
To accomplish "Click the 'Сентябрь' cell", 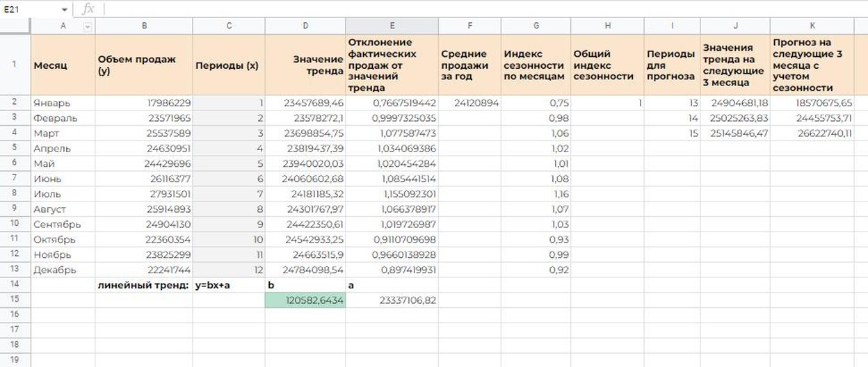I will pyautogui.click(x=63, y=224).
